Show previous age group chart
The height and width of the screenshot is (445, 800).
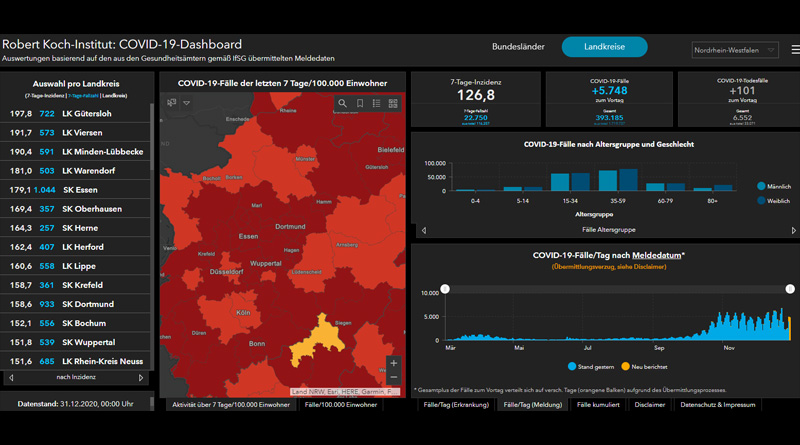[x=424, y=231]
